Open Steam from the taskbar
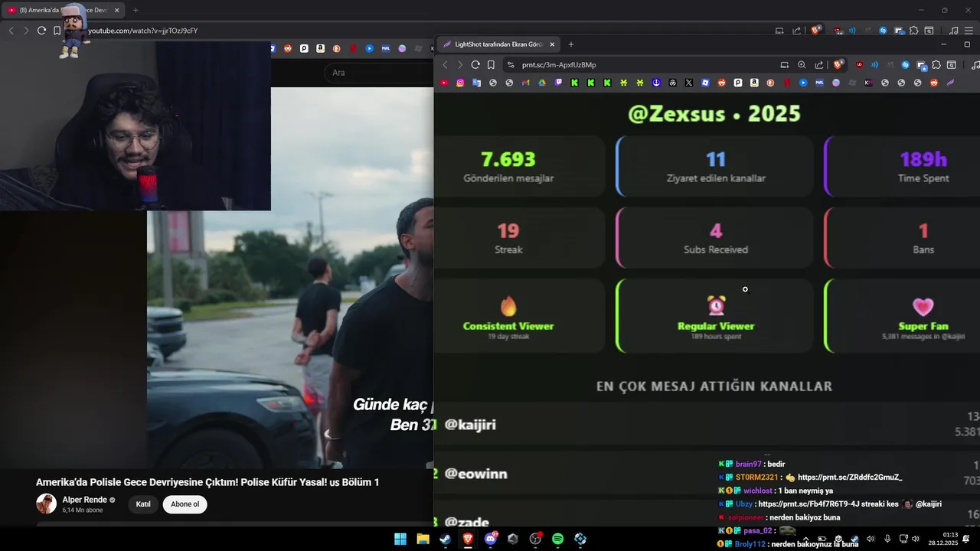 [x=445, y=539]
